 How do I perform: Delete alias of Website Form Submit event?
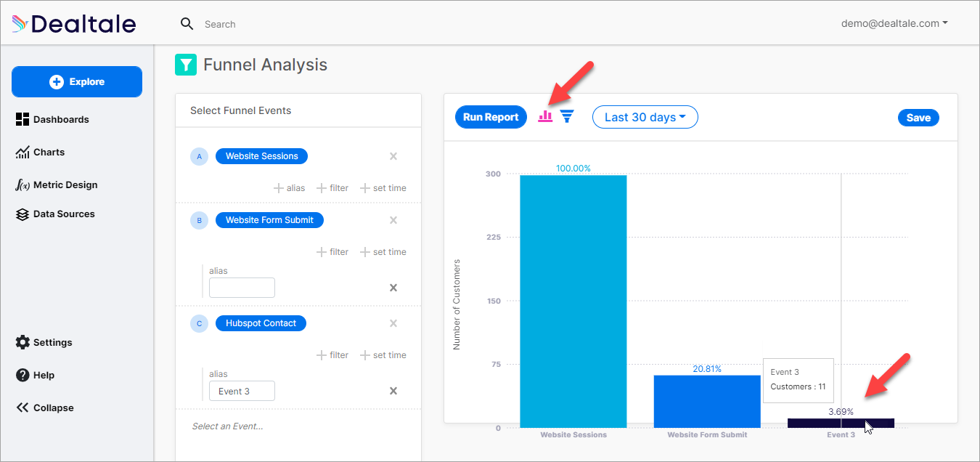pyautogui.click(x=393, y=288)
